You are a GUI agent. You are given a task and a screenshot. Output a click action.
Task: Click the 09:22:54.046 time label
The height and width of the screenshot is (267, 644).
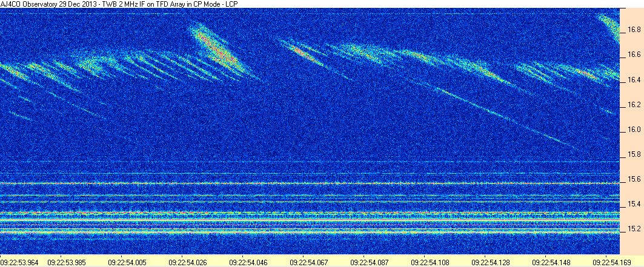[248, 261]
